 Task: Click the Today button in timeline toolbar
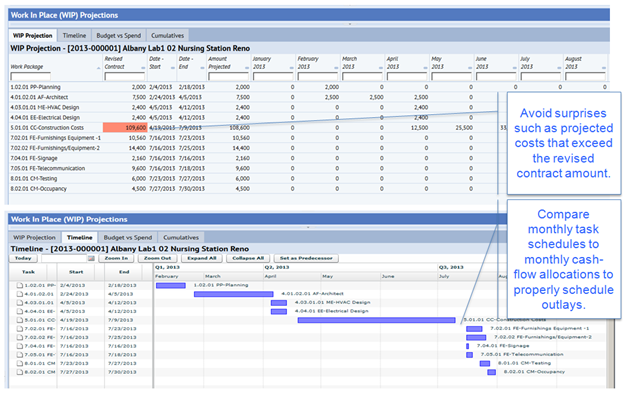[x=23, y=258]
